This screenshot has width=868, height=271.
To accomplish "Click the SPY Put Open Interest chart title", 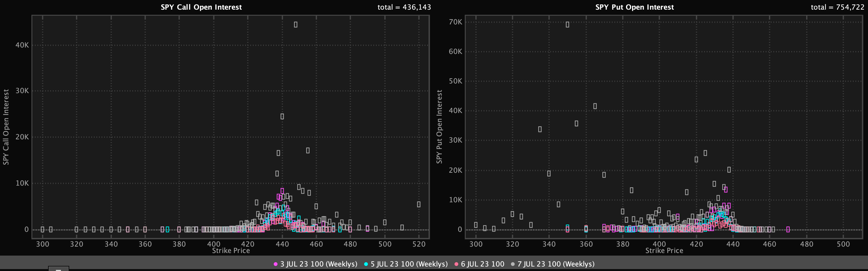I will coord(634,7).
